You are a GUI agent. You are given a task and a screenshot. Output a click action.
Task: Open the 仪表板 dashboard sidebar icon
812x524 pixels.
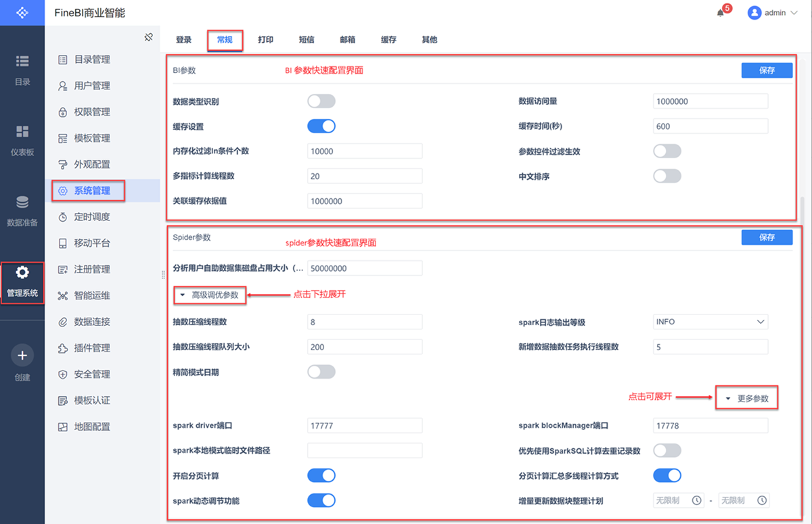[22, 131]
